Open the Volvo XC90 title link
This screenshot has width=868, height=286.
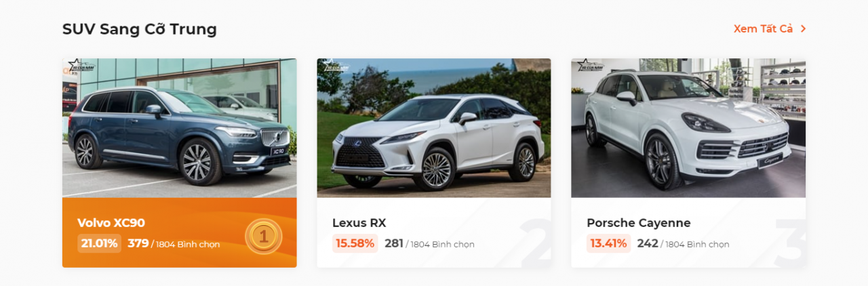tap(111, 223)
